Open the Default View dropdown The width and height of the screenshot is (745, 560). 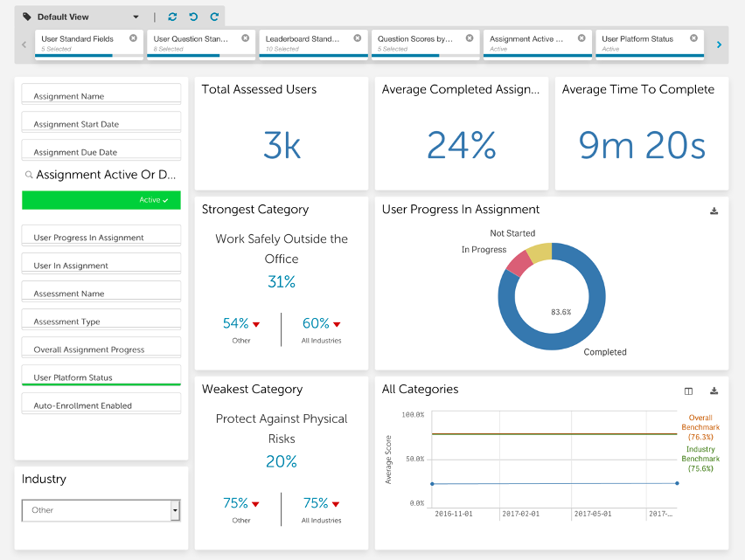coord(80,17)
